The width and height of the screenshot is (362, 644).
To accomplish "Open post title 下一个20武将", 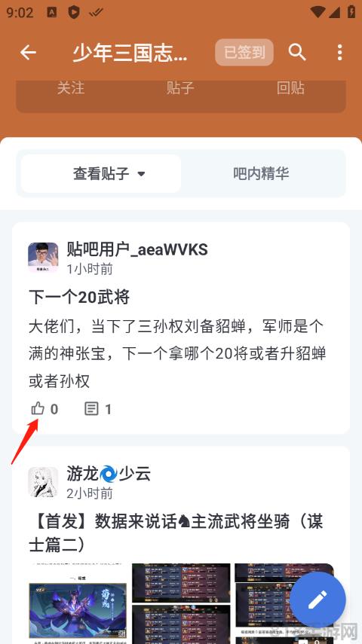I will pos(79,297).
